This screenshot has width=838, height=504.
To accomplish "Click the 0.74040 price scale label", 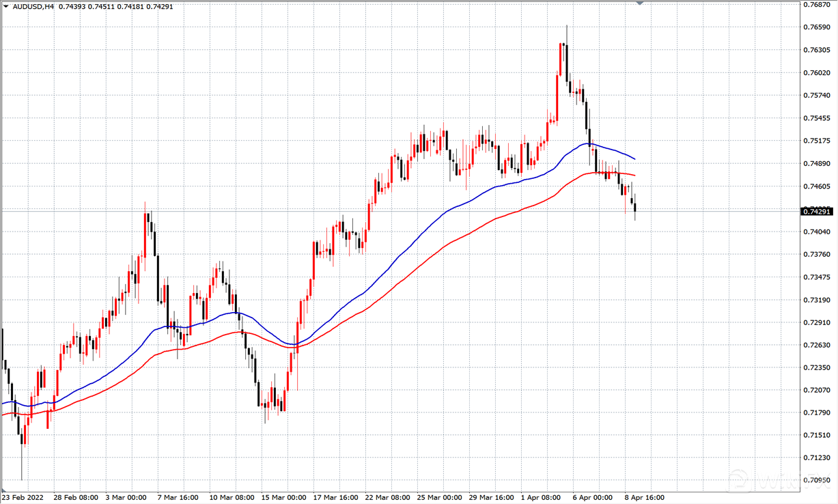I will 816,232.
